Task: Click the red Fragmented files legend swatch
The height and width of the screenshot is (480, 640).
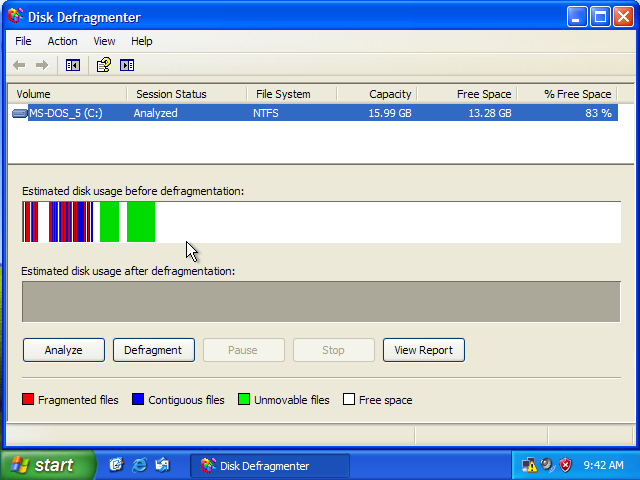Action: tap(28, 400)
